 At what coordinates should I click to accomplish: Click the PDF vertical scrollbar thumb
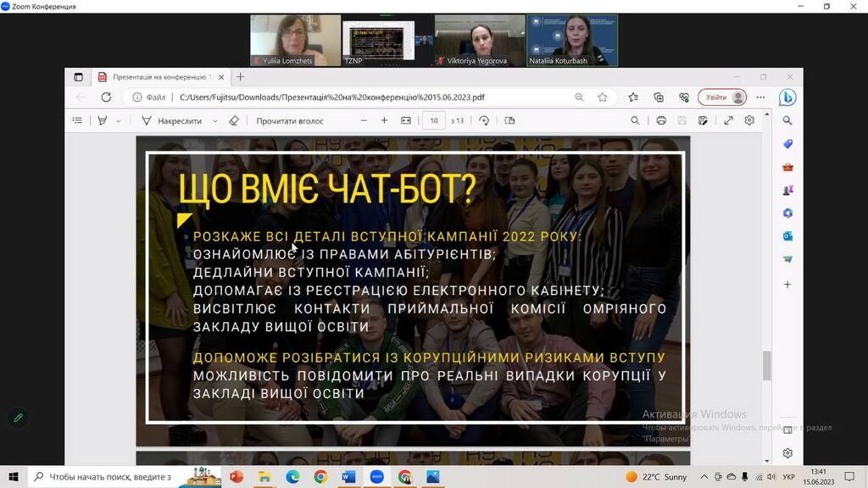point(767,366)
